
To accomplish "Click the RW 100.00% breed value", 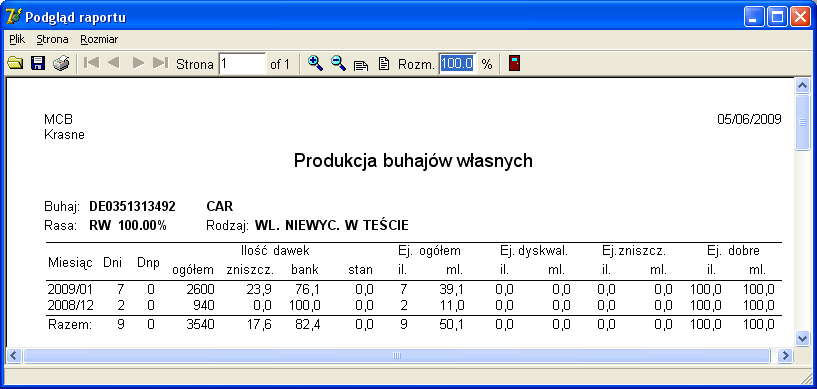I will [x=128, y=225].
